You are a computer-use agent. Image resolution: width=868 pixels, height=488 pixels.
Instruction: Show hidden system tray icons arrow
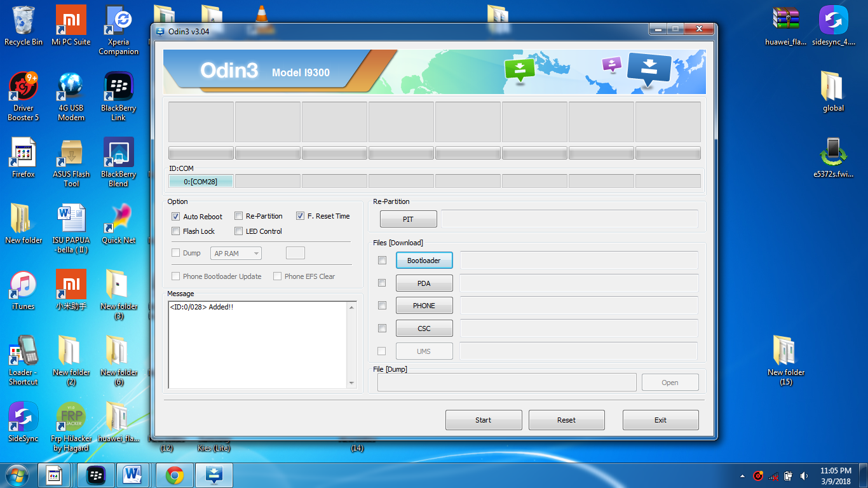pos(743,475)
